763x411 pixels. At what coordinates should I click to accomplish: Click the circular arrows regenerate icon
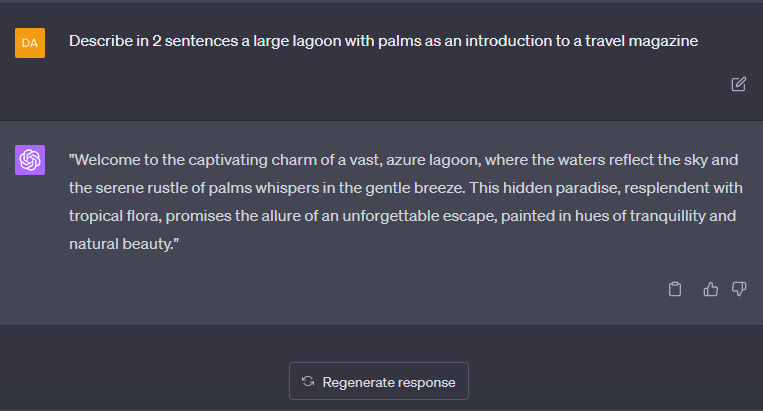(308, 381)
